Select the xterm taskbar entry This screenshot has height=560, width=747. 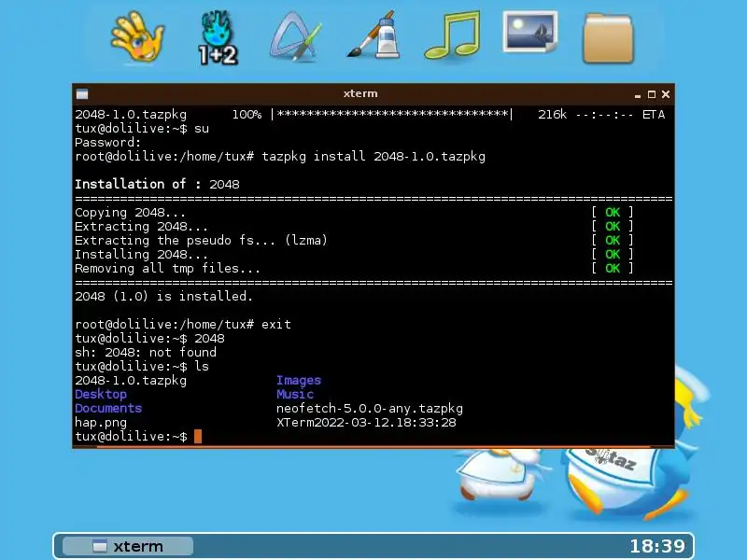[x=128, y=546]
